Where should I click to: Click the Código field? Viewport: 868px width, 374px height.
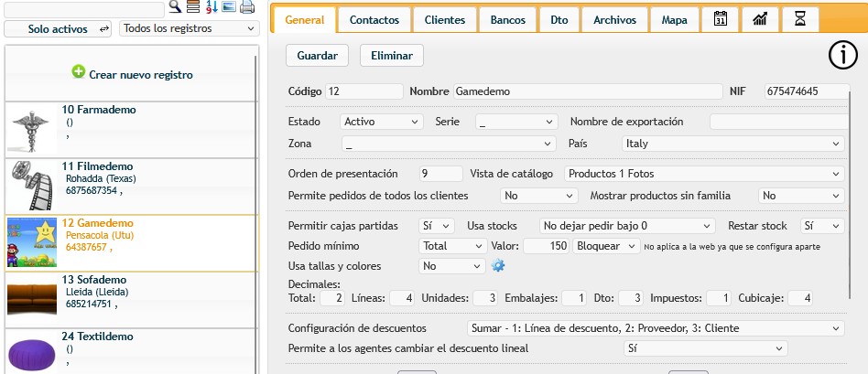point(364,91)
